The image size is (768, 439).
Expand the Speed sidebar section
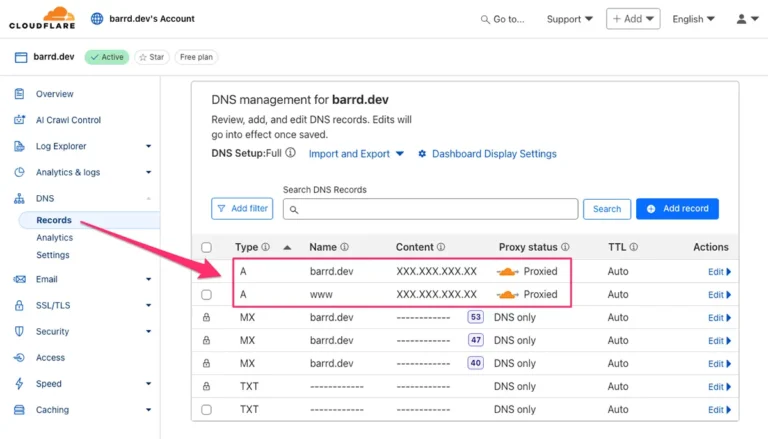(x=148, y=384)
